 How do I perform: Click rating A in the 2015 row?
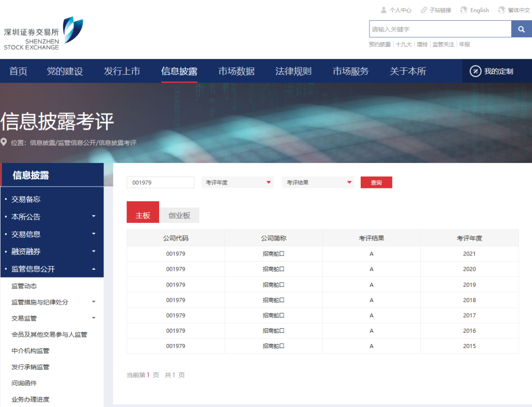tap(371, 346)
